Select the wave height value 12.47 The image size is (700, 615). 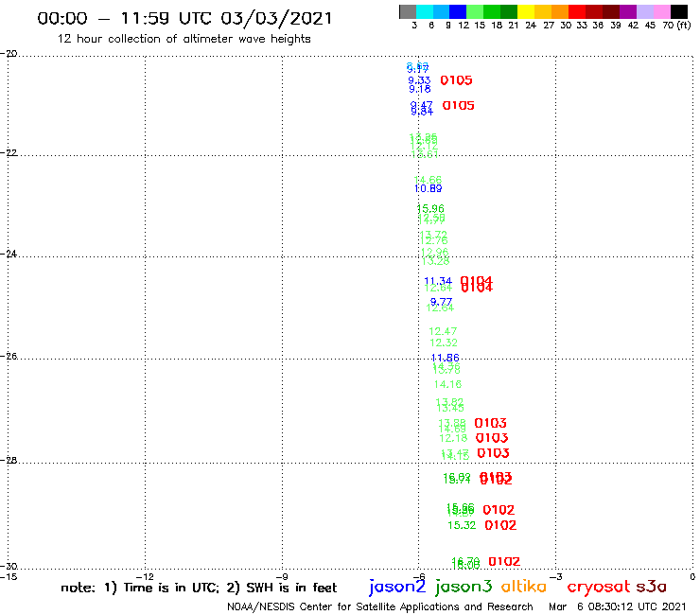443,331
